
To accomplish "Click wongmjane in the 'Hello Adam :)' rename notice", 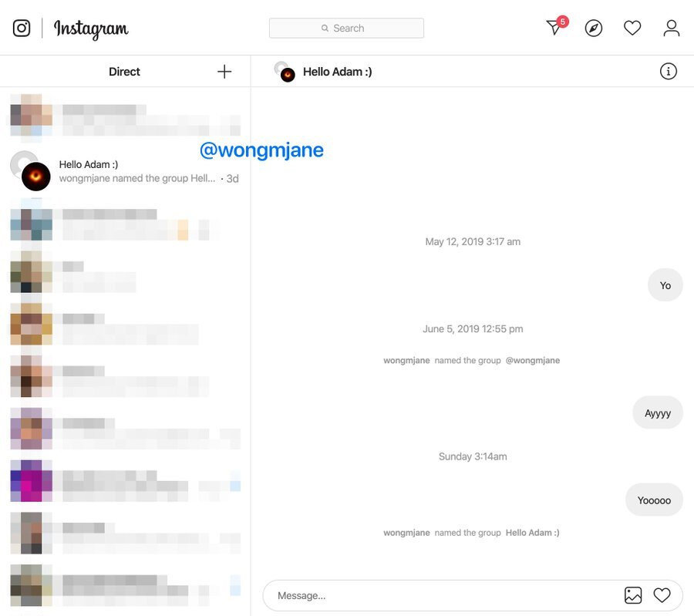I will 406,533.
